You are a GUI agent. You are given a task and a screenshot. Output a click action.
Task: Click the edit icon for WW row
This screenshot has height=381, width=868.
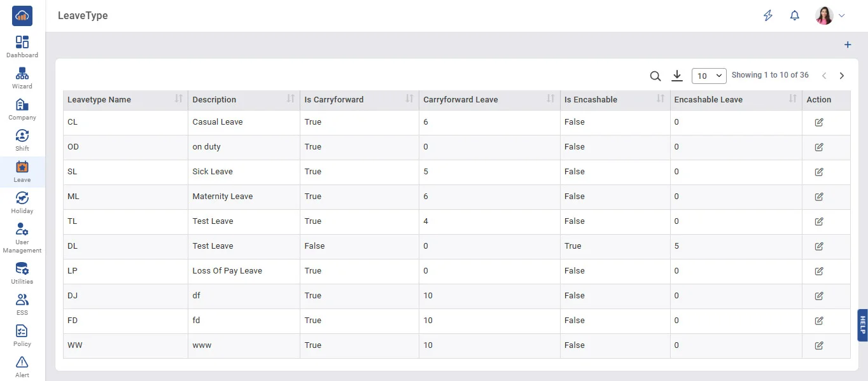(x=819, y=345)
